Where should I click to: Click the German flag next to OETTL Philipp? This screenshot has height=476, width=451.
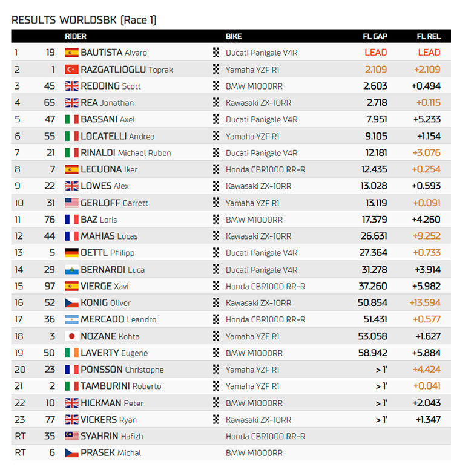[71, 253]
